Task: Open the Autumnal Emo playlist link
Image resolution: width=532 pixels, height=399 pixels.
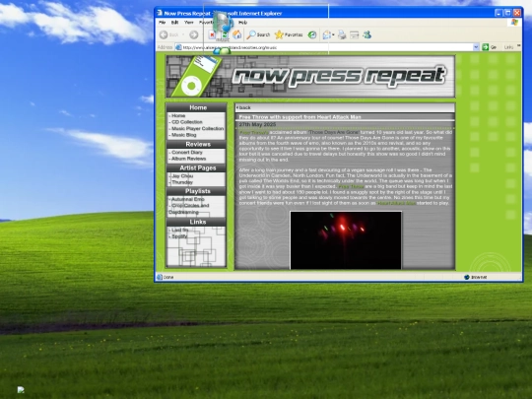Action: (x=187, y=199)
